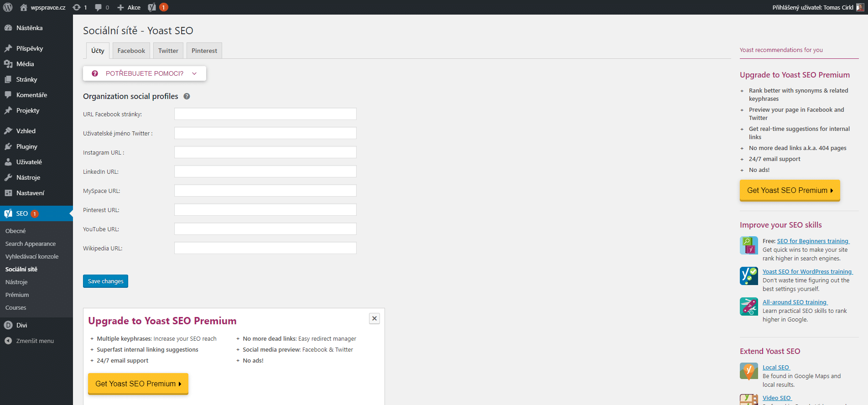The height and width of the screenshot is (405, 868).
Task: Open the Divi menu
Action: [x=36, y=325]
